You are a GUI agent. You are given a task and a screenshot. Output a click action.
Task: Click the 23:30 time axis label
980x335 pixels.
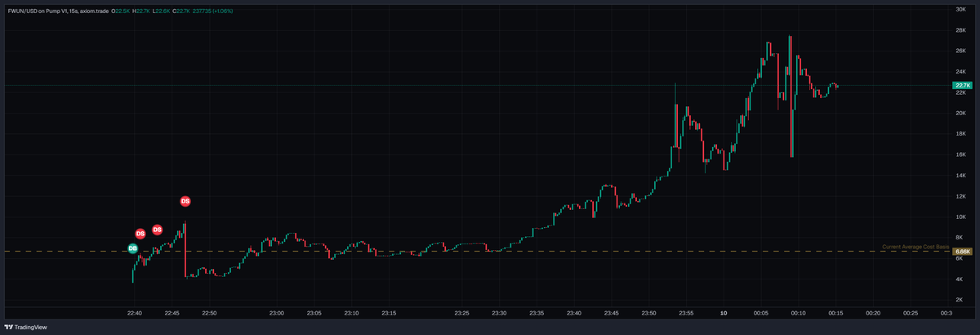point(499,313)
